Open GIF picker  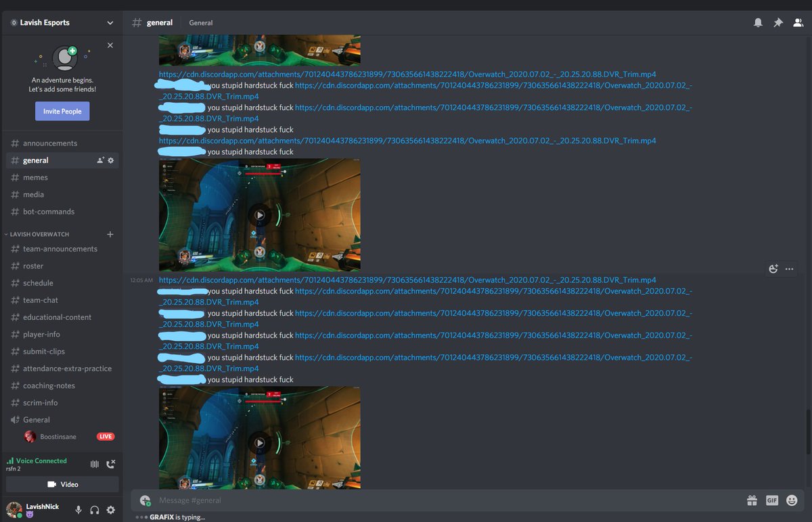click(x=772, y=500)
